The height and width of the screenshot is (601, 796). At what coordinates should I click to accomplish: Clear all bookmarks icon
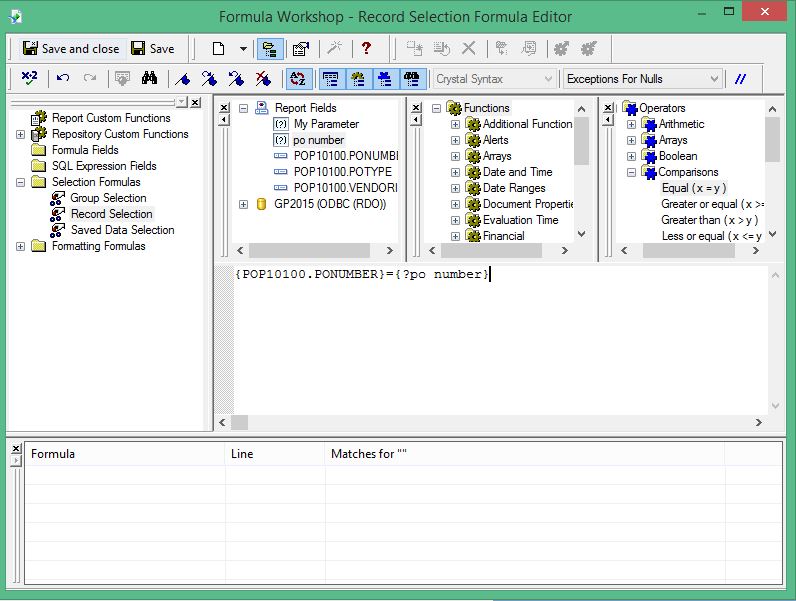click(x=263, y=79)
